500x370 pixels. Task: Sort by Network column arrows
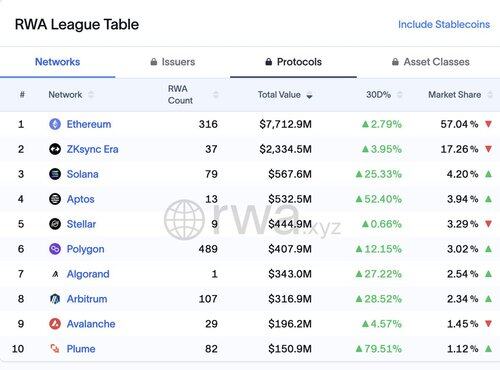(91, 95)
